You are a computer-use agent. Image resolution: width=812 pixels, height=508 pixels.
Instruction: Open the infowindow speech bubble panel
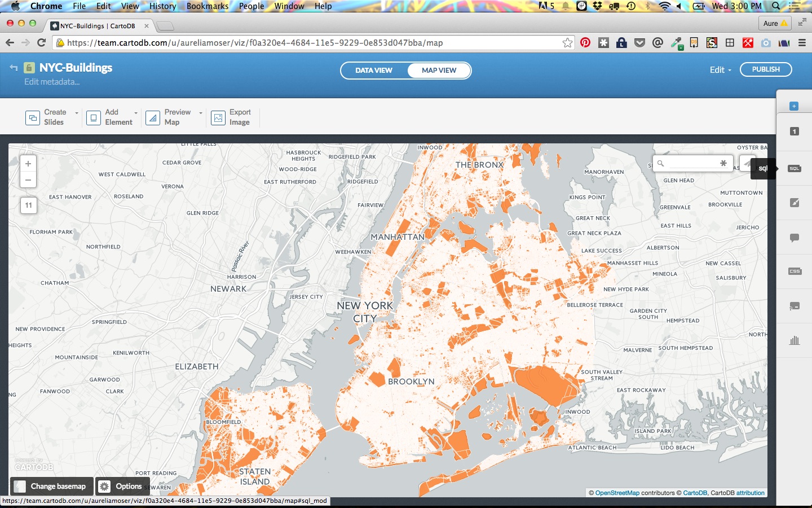pos(794,238)
